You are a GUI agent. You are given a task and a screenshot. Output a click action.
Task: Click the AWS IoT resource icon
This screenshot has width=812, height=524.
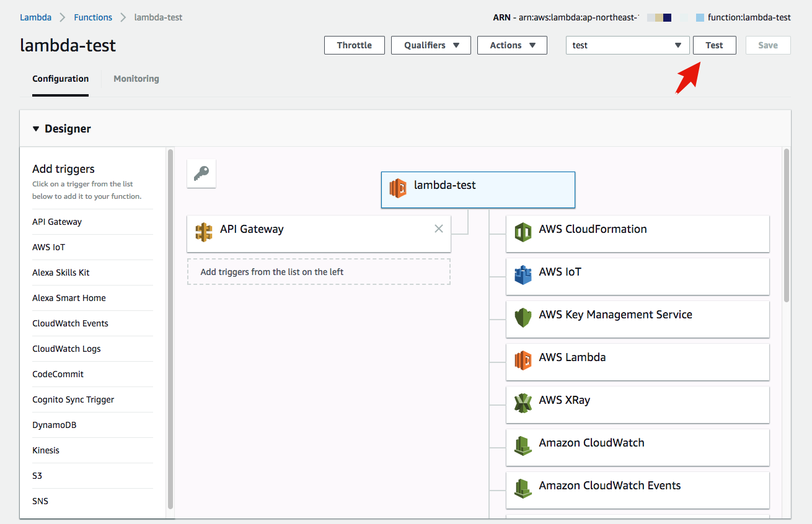coord(523,275)
